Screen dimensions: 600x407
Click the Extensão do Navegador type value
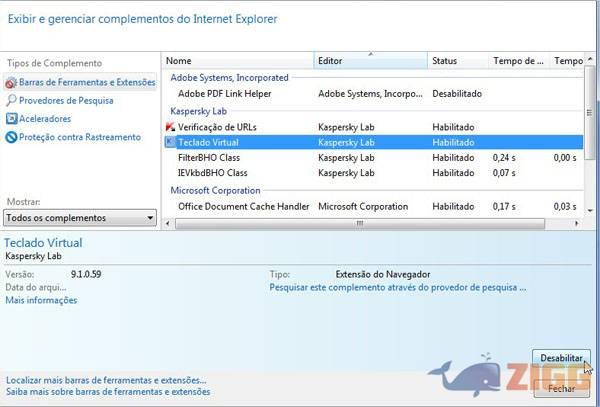[x=383, y=274]
